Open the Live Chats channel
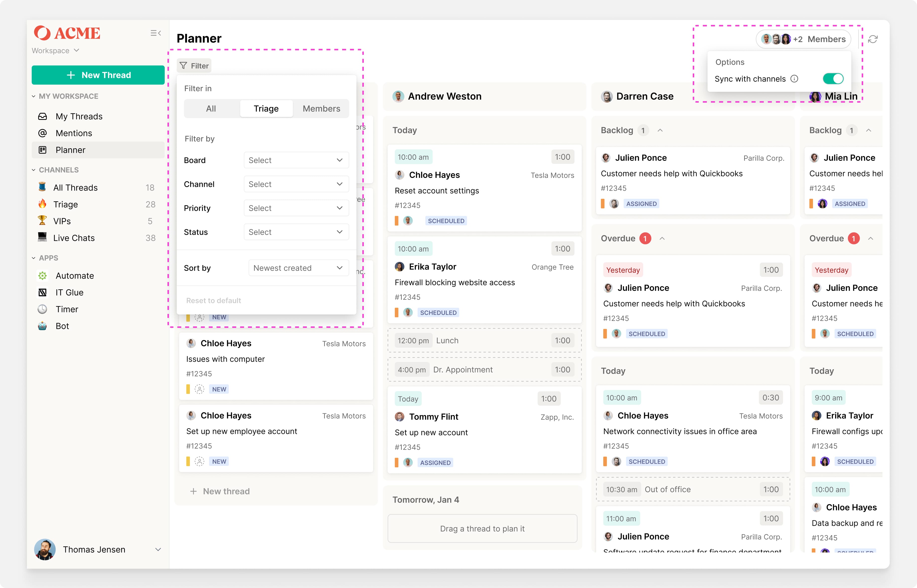 tap(74, 238)
